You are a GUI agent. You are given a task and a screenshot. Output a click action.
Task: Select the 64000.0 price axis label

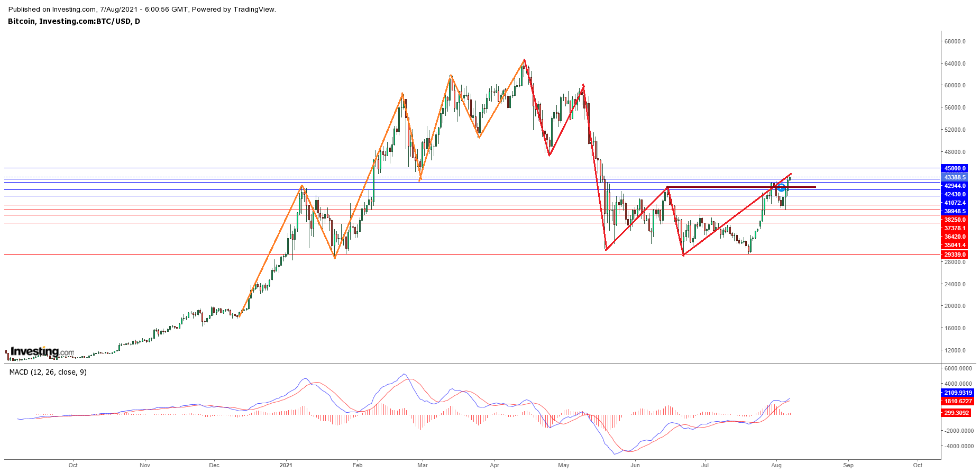tap(955, 63)
